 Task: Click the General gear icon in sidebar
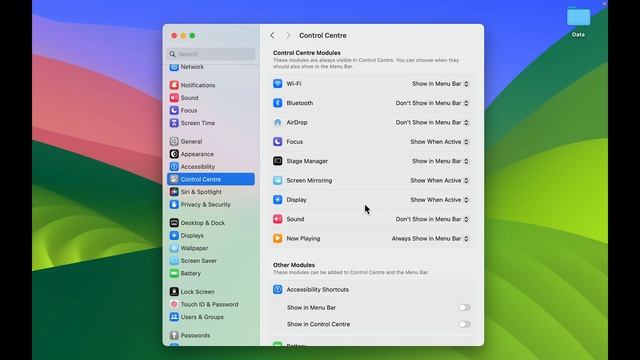(x=174, y=141)
